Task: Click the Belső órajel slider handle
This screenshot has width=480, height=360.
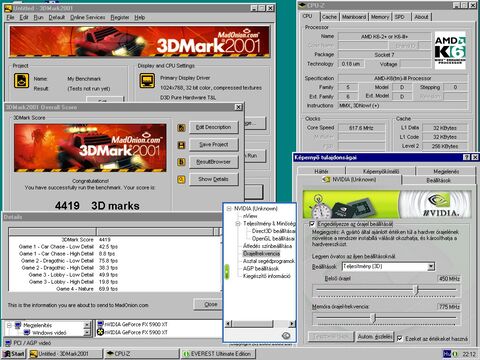Action: point(416,290)
